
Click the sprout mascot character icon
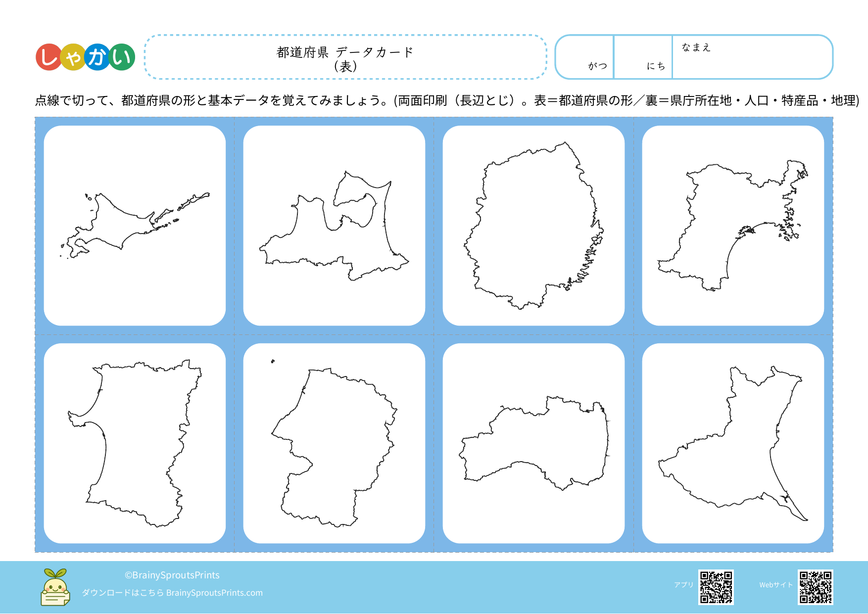[x=55, y=587]
